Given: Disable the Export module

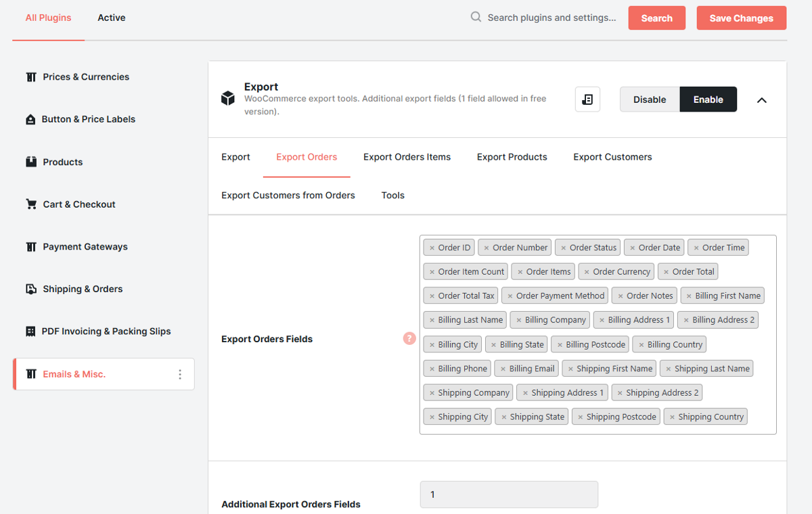Looking at the screenshot, I should pyautogui.click(x=650, y=99).
